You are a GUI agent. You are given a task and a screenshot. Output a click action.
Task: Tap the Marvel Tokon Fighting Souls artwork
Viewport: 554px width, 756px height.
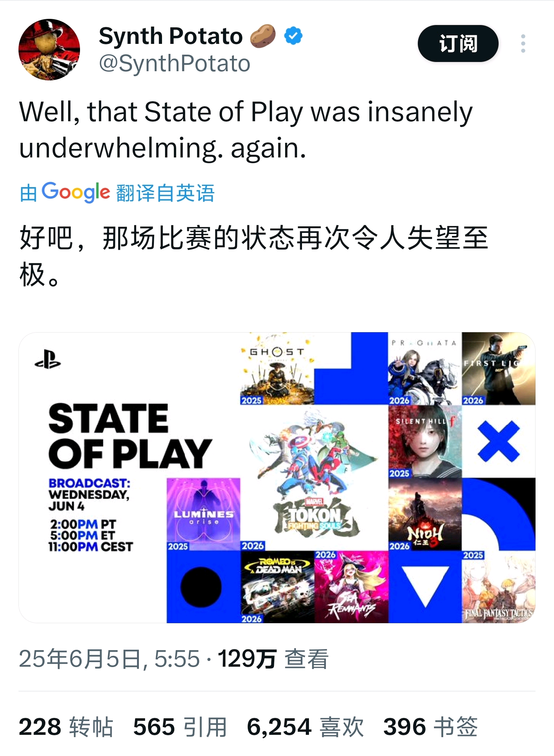314,477
